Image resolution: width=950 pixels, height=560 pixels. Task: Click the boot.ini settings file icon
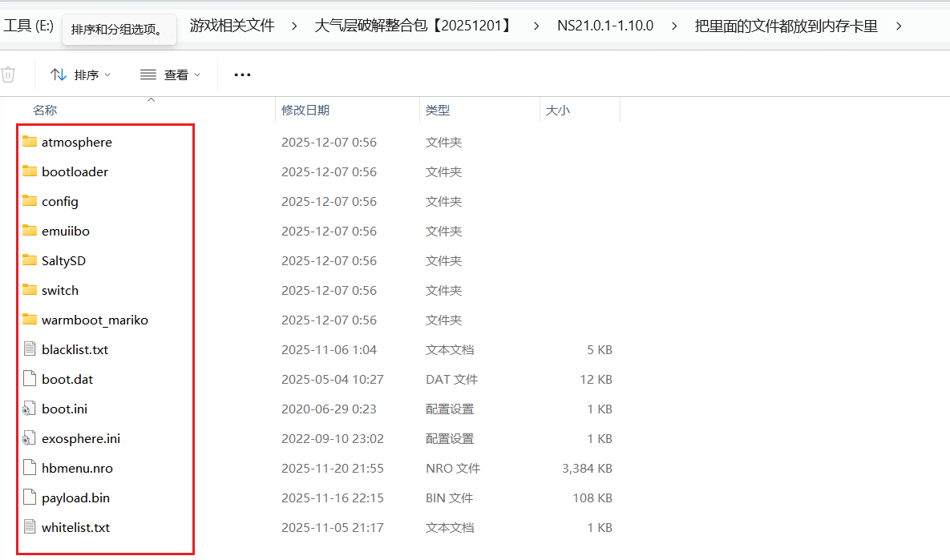pyautogui.click(x=30, y=409)
